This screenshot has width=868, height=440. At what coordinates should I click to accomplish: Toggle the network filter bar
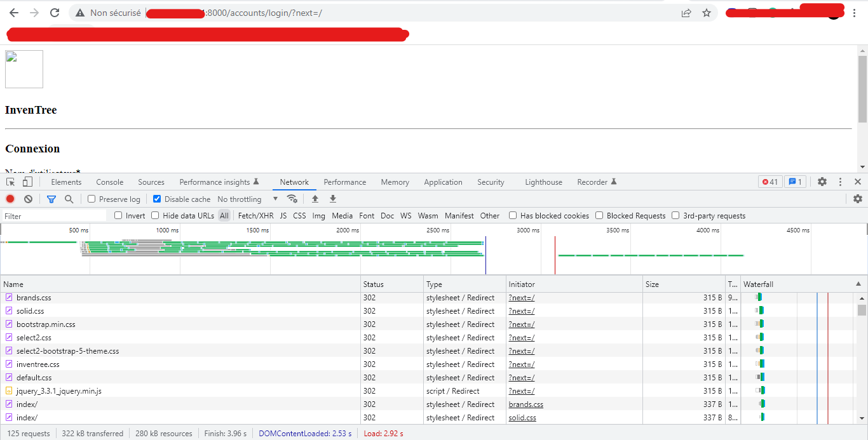(51, 199)
